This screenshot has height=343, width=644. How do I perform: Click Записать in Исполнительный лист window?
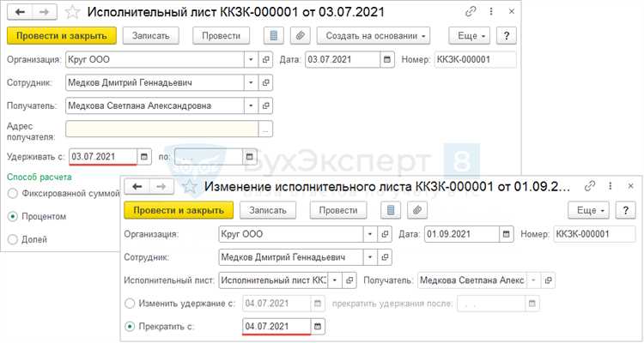pyautogui.click(x=151, y=36)
